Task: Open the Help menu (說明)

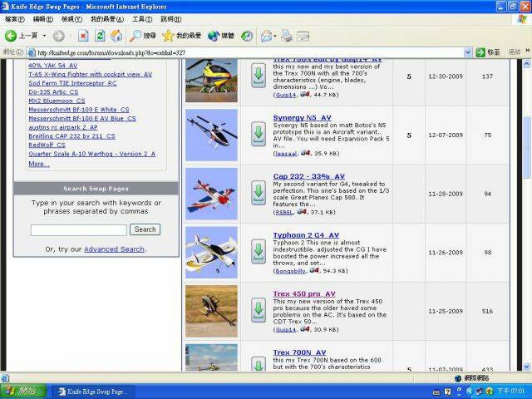Action: click(x=171, y=19)
